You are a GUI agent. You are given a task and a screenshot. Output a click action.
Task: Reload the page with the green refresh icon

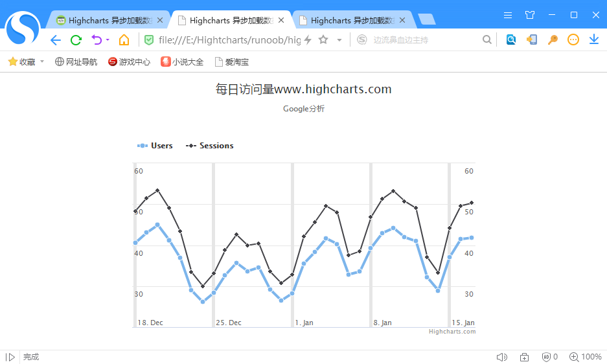coord(76,40)
